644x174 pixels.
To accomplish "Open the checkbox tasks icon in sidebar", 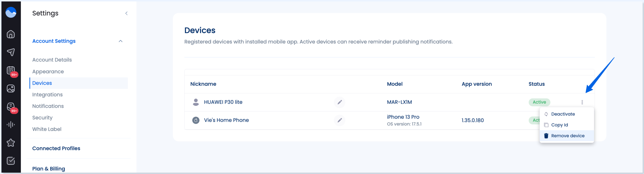I will 11,161.
